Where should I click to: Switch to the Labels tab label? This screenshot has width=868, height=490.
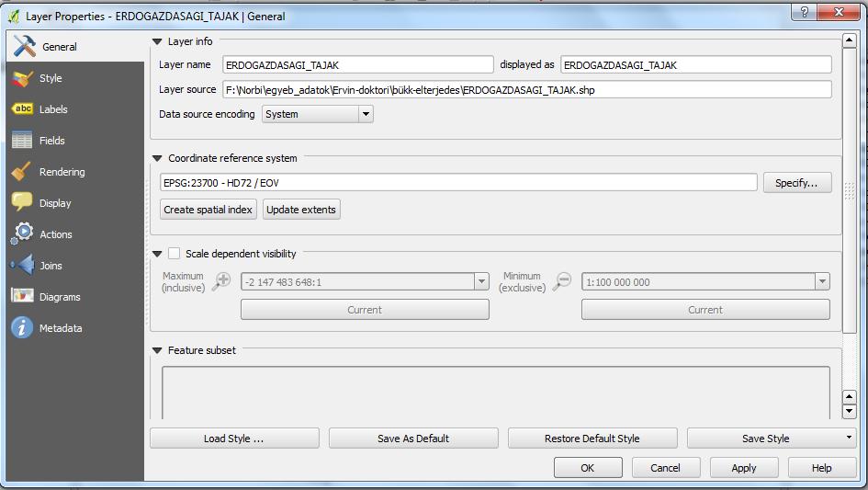[53, 109]
